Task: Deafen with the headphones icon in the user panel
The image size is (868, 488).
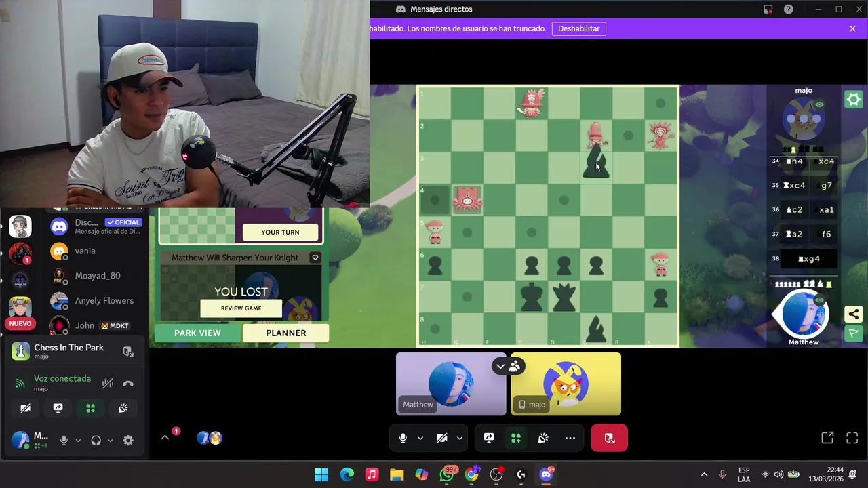Action: click(x=96, y=441)
